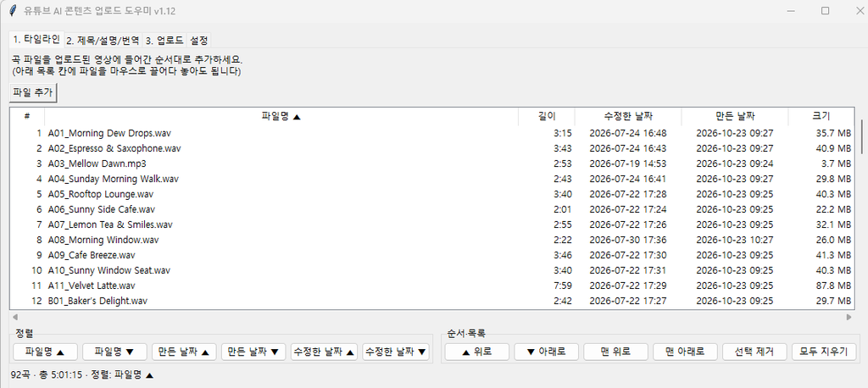Click the right arrow of horizontal scrollbar

coord(849,317)
